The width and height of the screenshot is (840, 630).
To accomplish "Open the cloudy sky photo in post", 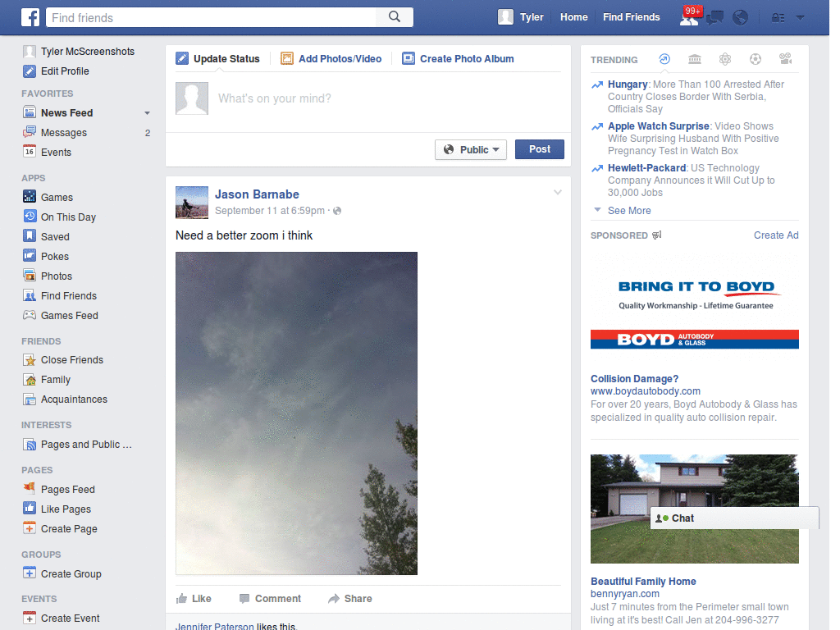I will (x=296, y=413).
